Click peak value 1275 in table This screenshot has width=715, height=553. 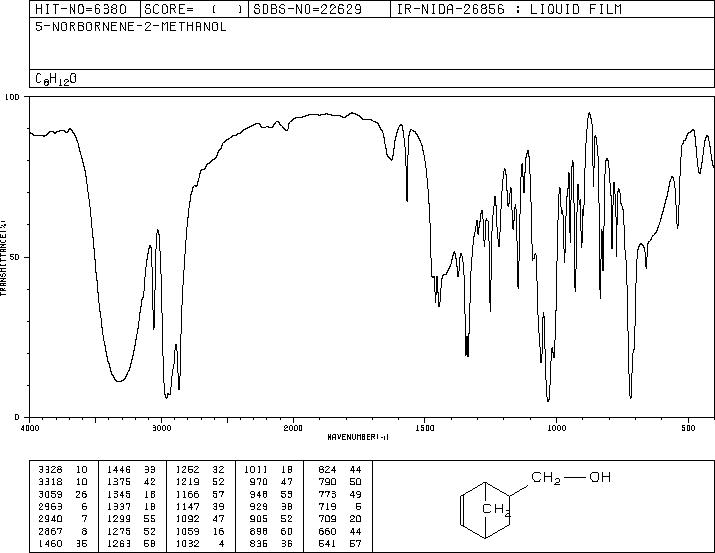[x=119, y=532]
